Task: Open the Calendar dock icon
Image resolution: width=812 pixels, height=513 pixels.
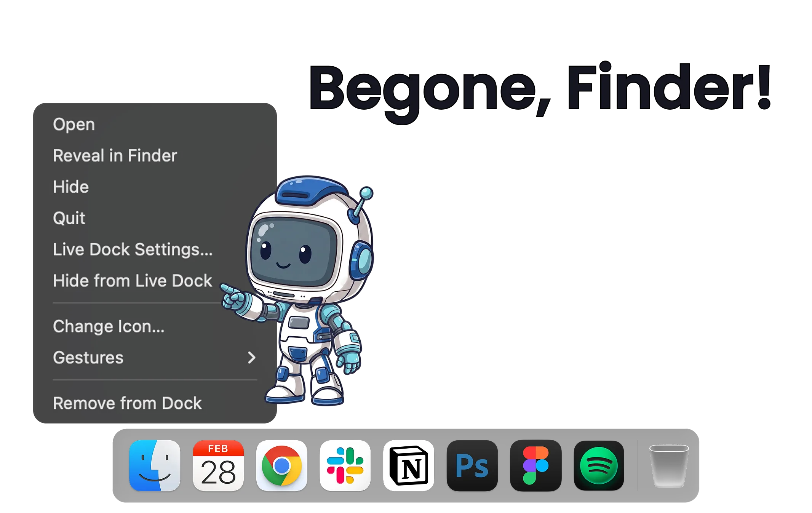Action: pos(218,465)
